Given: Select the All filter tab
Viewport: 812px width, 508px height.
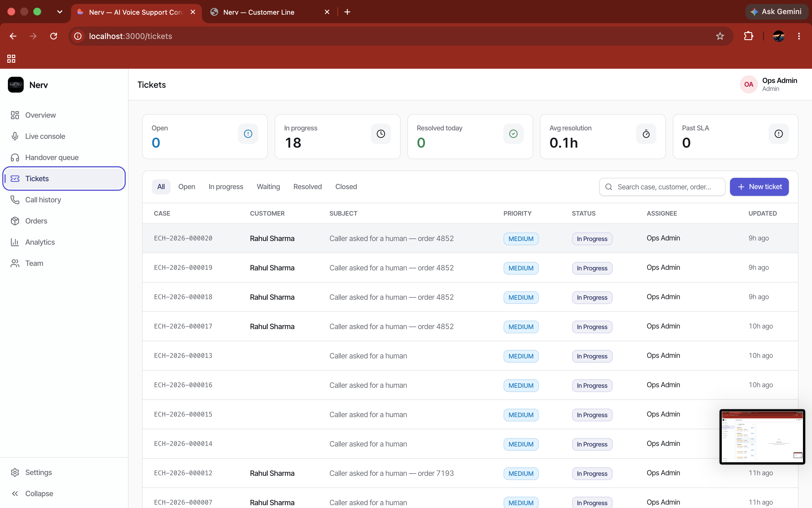Looking at the screenshot, I should click(x=161, y=187).
